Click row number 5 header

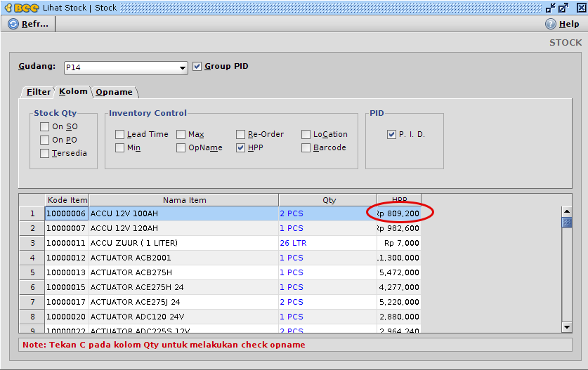(x=32, y=272)
